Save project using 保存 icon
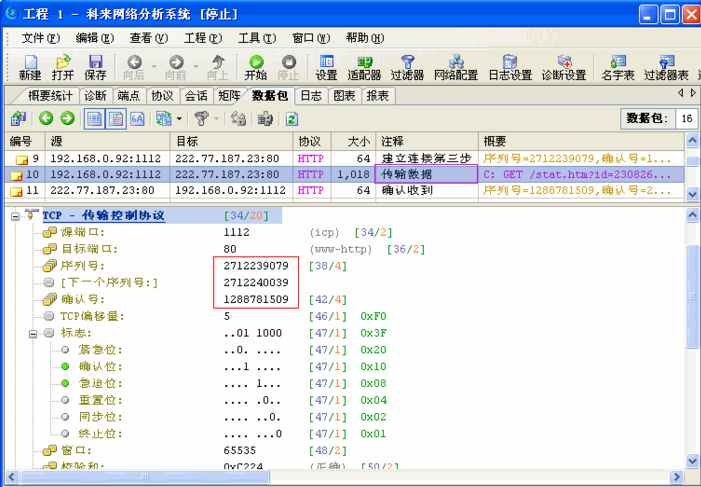 click(x=95, y=68)
